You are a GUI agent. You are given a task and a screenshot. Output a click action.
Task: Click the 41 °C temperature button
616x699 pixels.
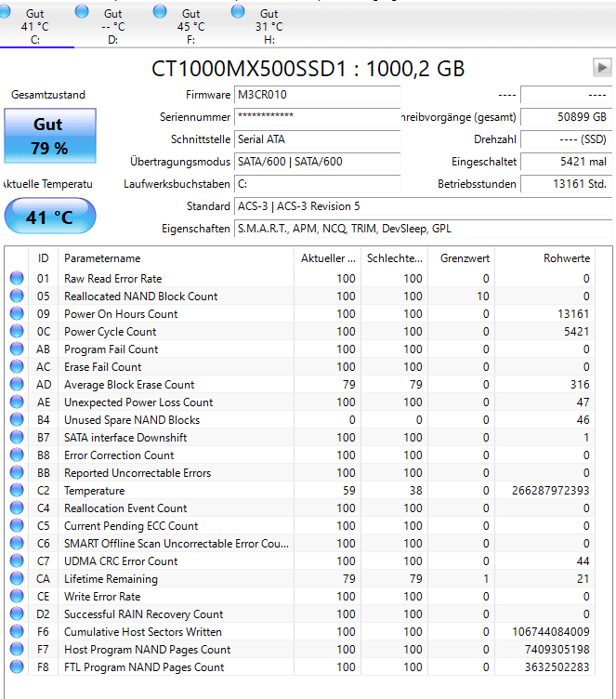[50, 217]
